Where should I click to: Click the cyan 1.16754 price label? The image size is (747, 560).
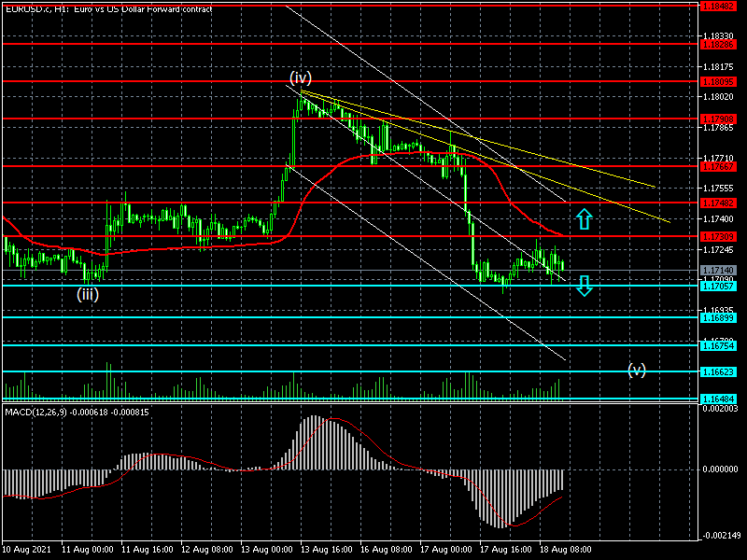[718, 345]
